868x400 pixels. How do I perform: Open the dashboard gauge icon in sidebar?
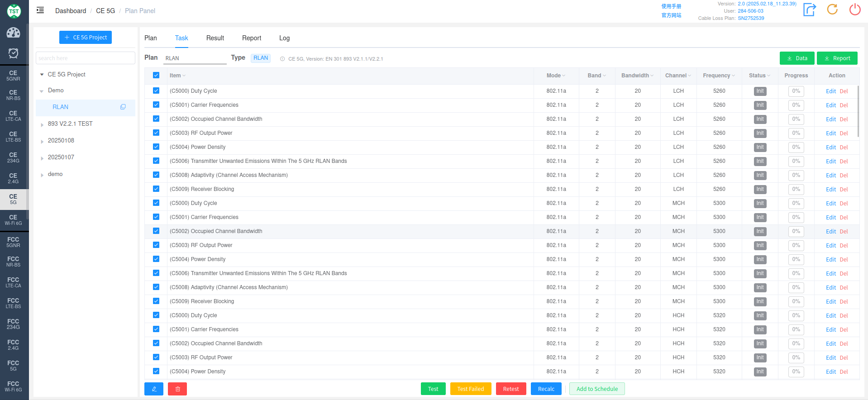(x=14, y=33)
